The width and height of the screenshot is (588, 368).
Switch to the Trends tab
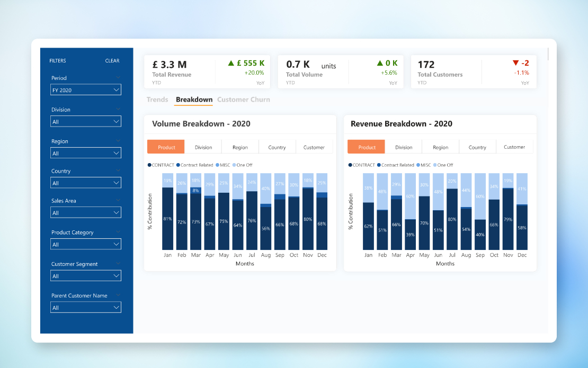pos(157,100)
